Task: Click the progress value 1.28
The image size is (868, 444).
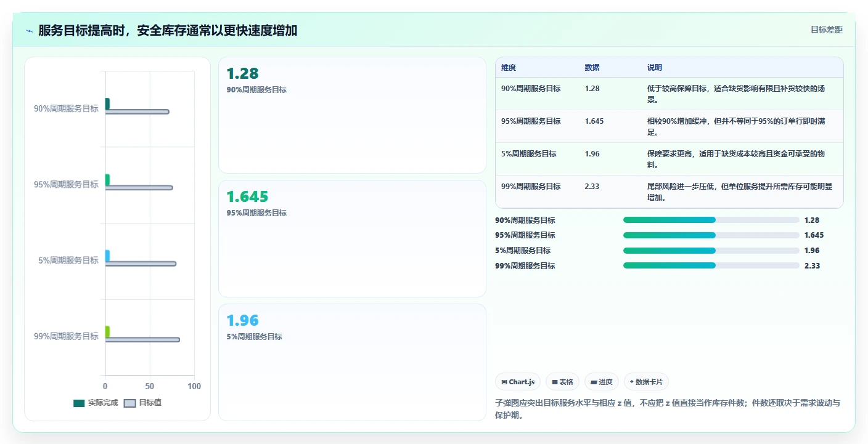Action: tap(812, 220)
